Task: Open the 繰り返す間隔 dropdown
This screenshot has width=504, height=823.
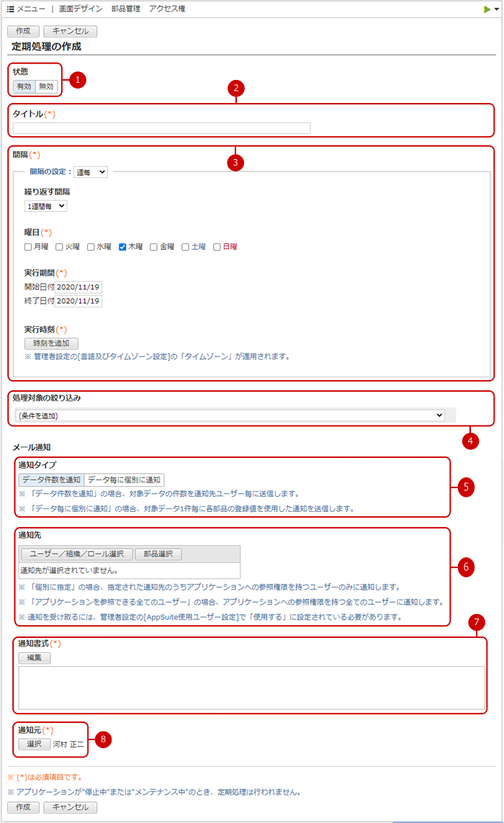Action: point(45,206)
